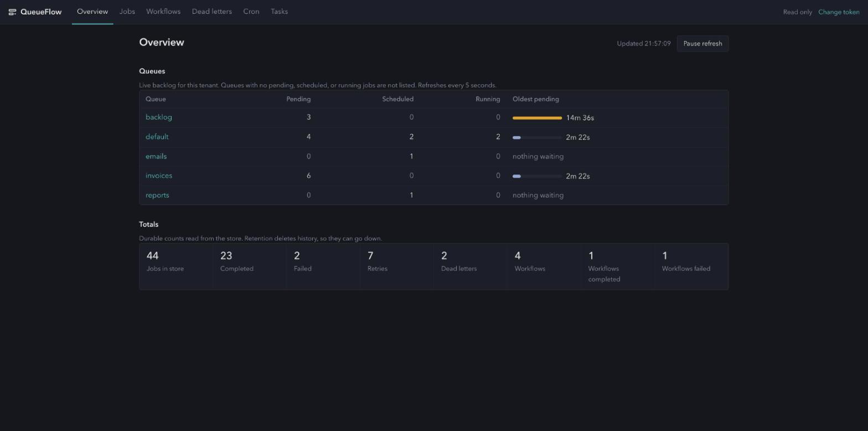Click the Totals section heading
868x431 pixels.
(149, 224)
